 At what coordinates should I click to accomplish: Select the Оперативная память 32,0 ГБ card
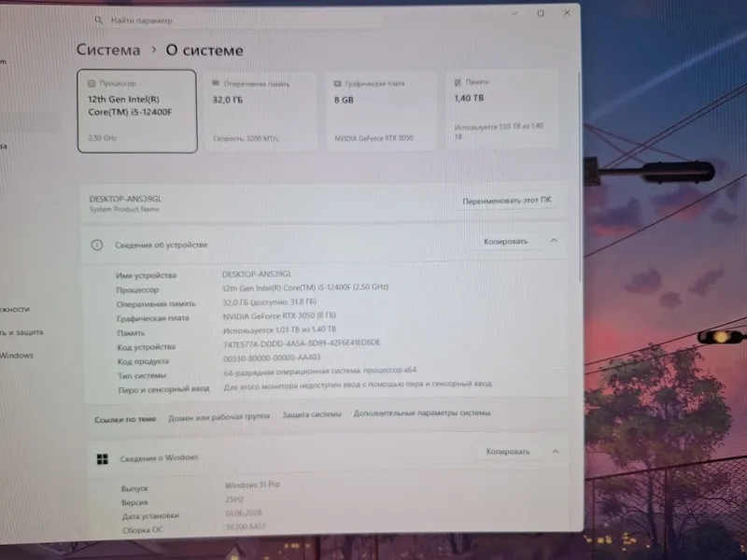(261, 111)
